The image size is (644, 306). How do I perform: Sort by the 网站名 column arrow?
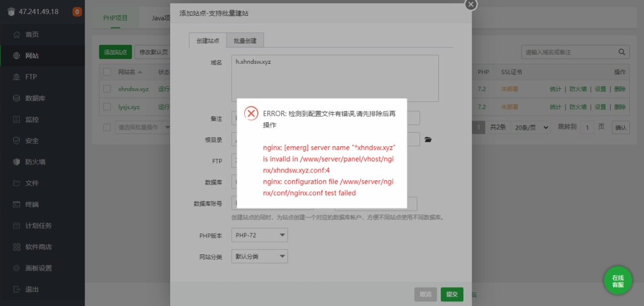point(140,72)
